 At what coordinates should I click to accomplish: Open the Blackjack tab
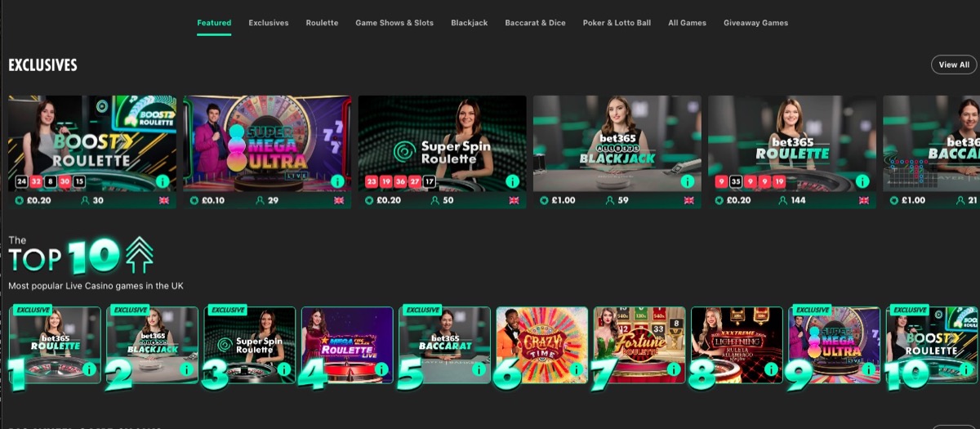click(x=470, y=23)
